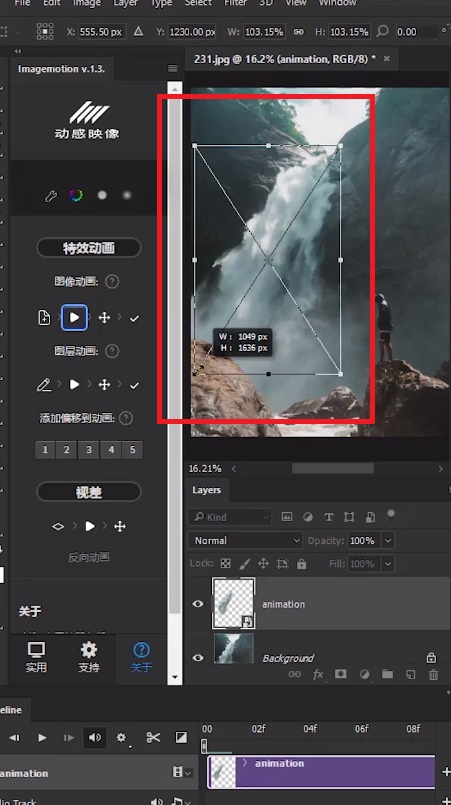Hide the animation layer eye icon
The height and width of the screenshot is (805, 451).
198,604
